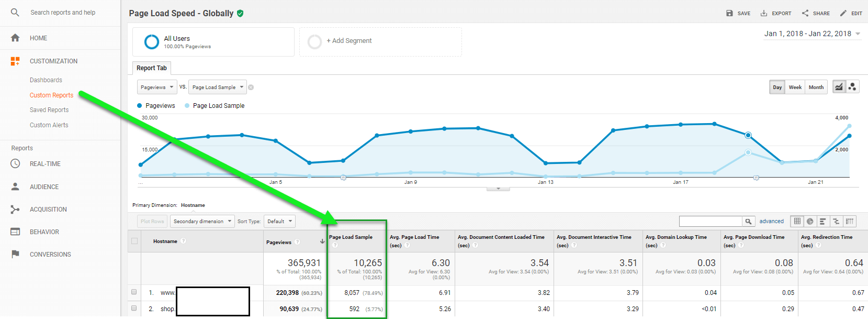Open the Sort Type Default dropdown

[279, 221]
